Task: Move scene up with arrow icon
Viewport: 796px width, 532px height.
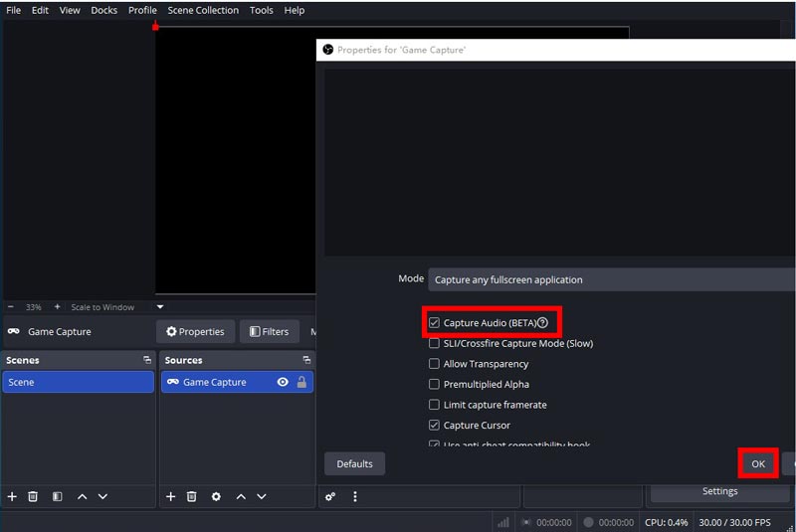Action: [x=82, y=497]
